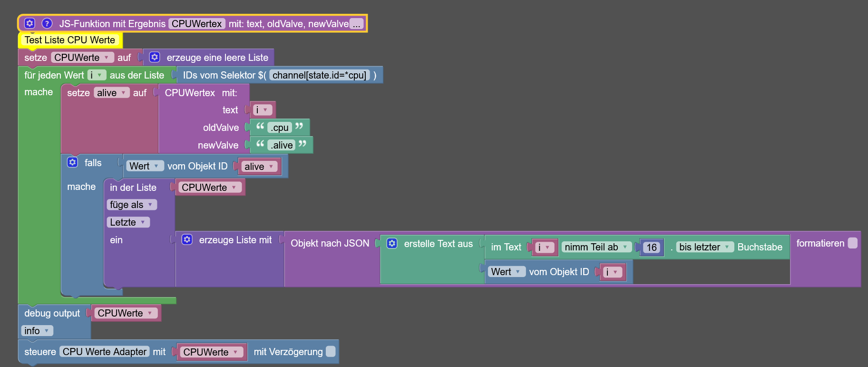Toggle the 'formatieren' checkbox
The width and height of the screenshot is (868, 367).
[853, 243]
